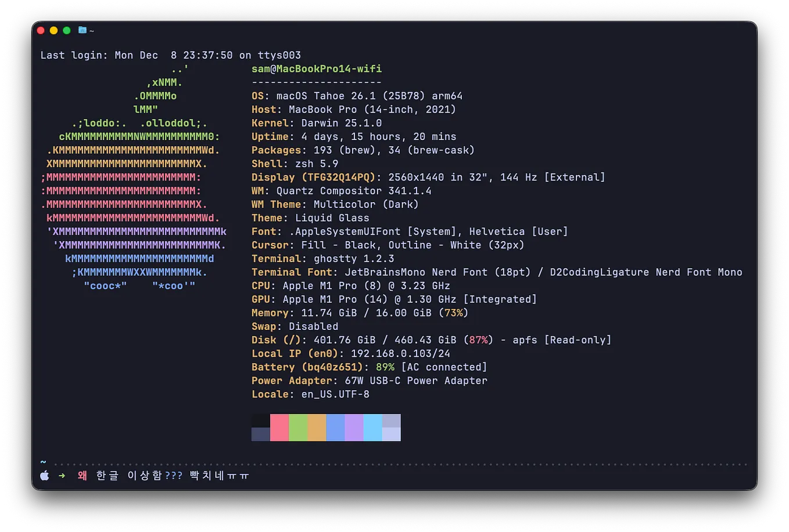Click the 'Swap: Disabled' line
The width and height of the screenshot is (789, 532).
click(x=295, y=326)
